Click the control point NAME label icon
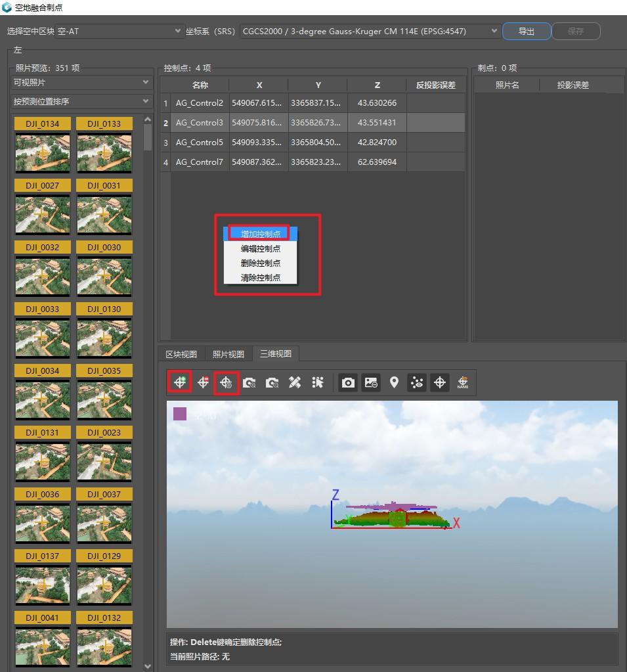Image resolution: width=627 pixels, height=672 pixels. 463,382
